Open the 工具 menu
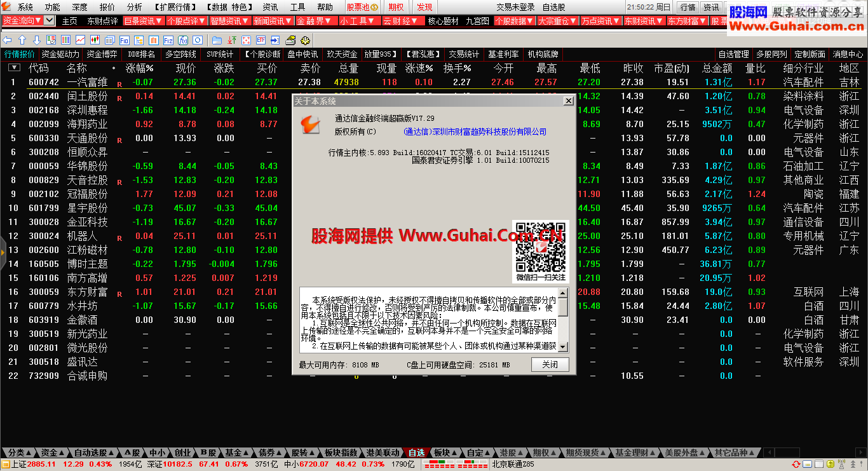The height and width of the screenshot is (471, 868). pos(297,7)
